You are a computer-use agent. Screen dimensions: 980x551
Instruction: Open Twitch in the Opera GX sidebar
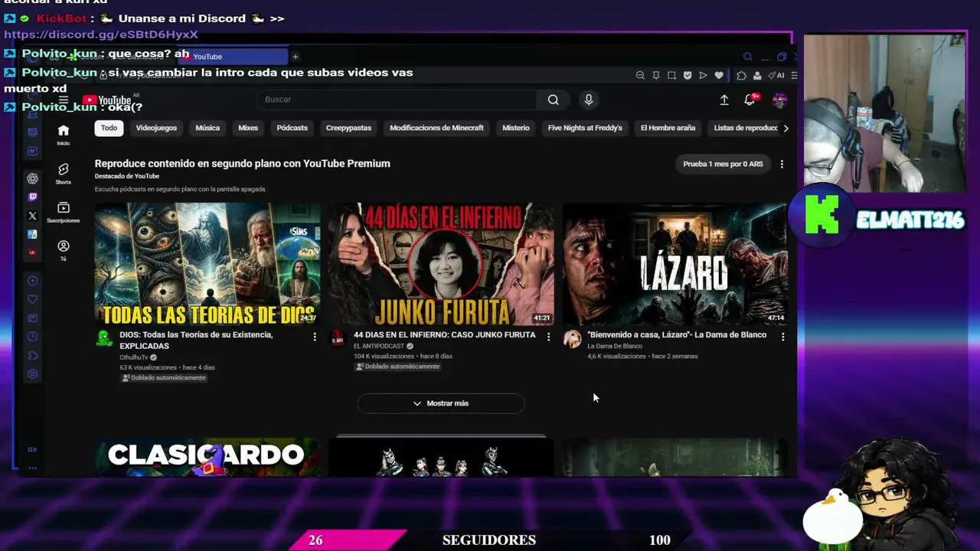pos(32,197)
